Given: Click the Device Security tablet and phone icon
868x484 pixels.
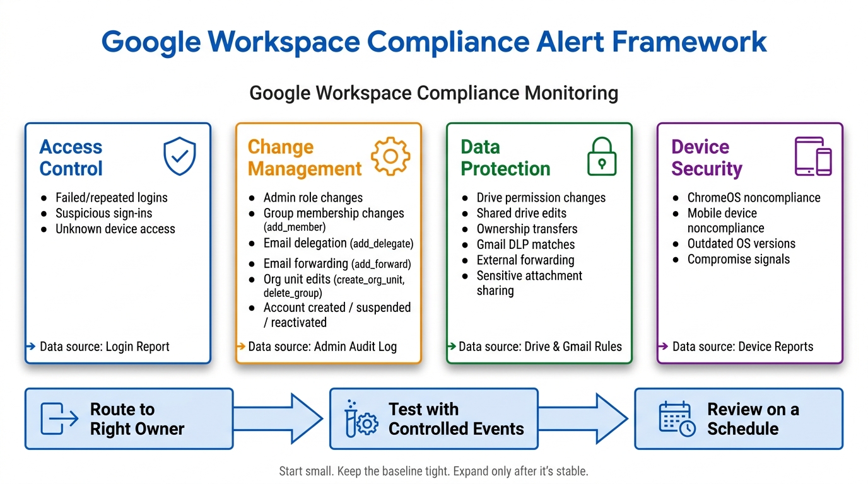Looking at the screenshot, I should pos(812,156).
